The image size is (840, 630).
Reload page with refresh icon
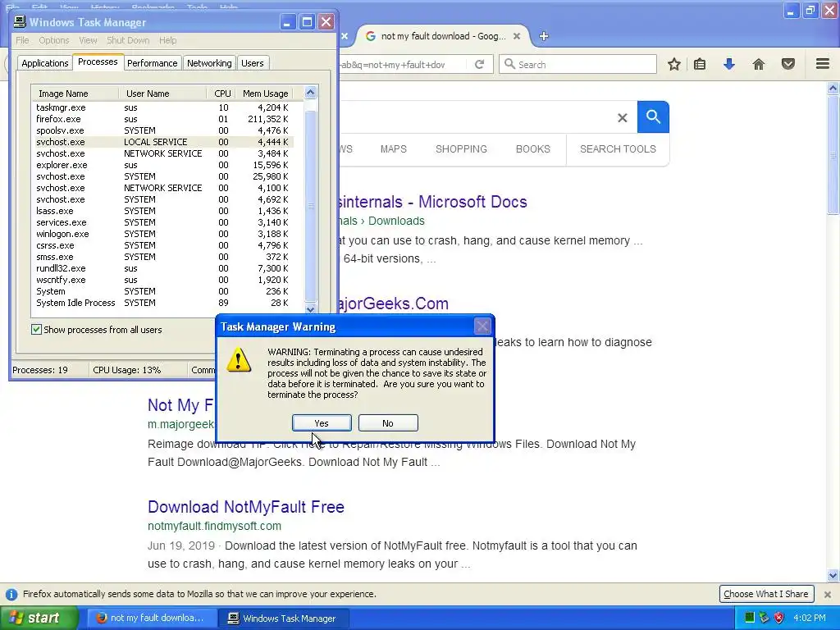pos(479,64)
